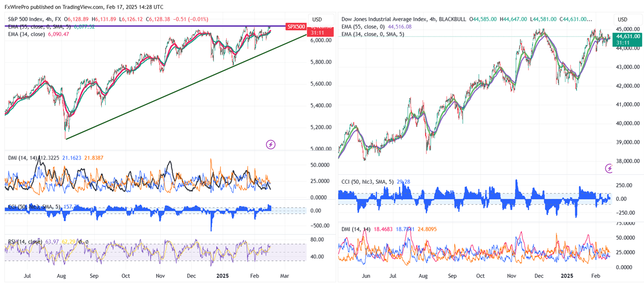644x283 pixels.
Task: Click the CCI (50, hlc3, SMA, 5) legend under S&P chart
Action: pyautogui.click(x=44, y=206)
